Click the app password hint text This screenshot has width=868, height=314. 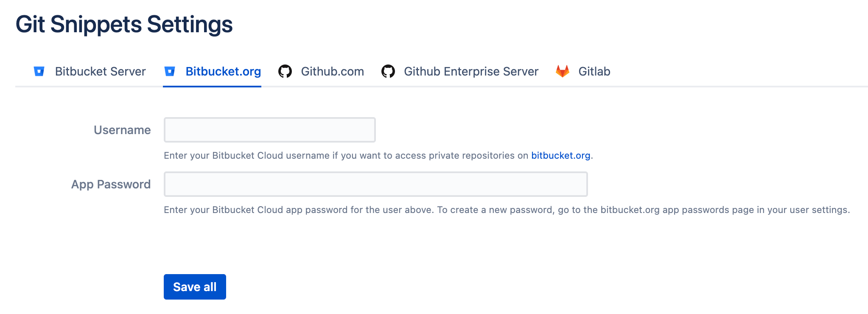(x=507, y=210)
